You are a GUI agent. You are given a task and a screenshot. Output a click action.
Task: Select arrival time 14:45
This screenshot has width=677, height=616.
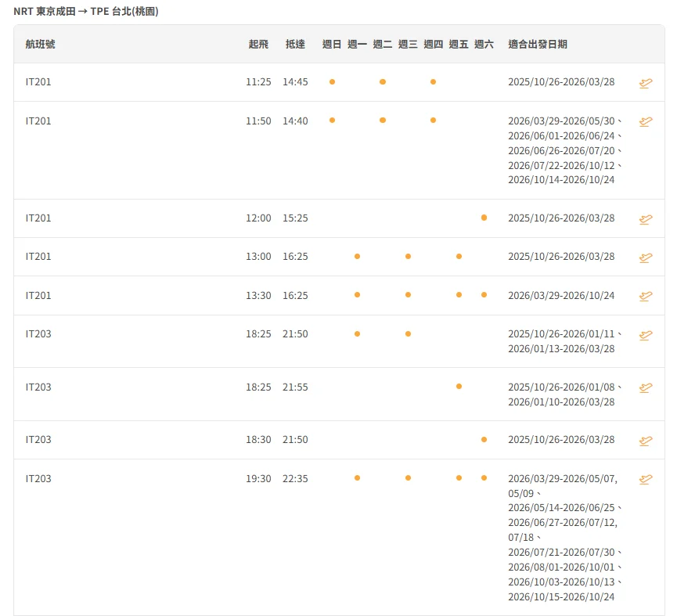pyautogui.click(x=295, y=82)
